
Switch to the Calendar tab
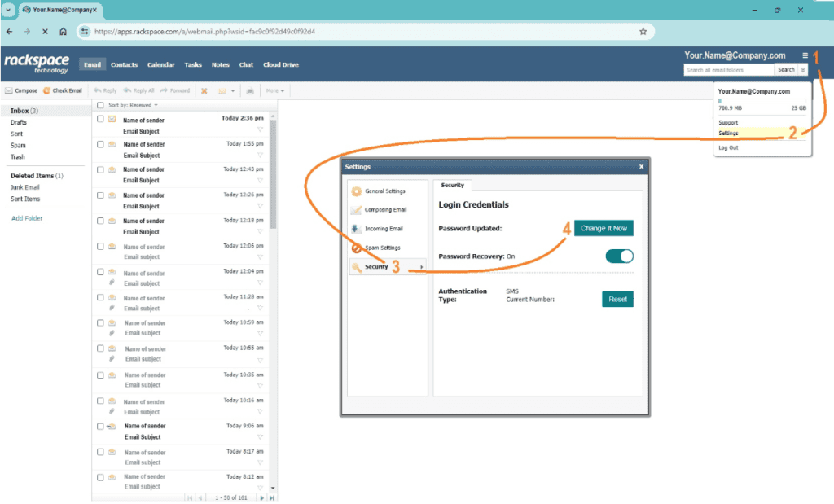[x=160, y=64]
